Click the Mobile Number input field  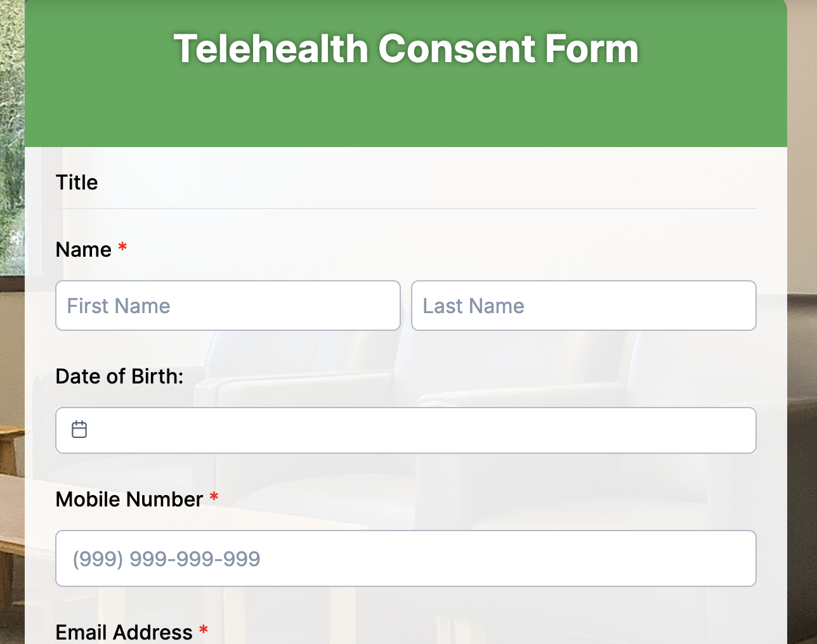coord(406,558)
